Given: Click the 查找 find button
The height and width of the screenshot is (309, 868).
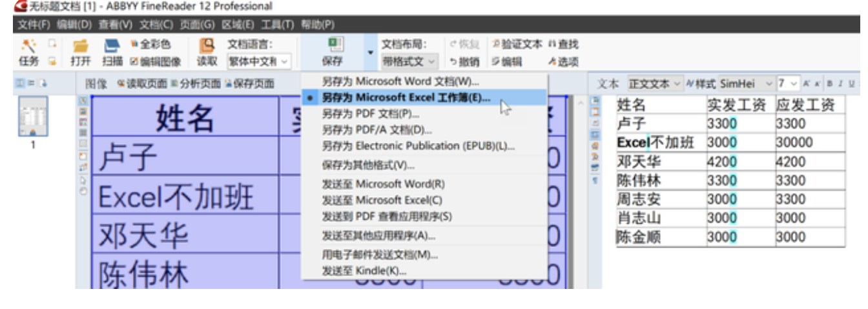Looking at the screenshot, I should [563, 45].
